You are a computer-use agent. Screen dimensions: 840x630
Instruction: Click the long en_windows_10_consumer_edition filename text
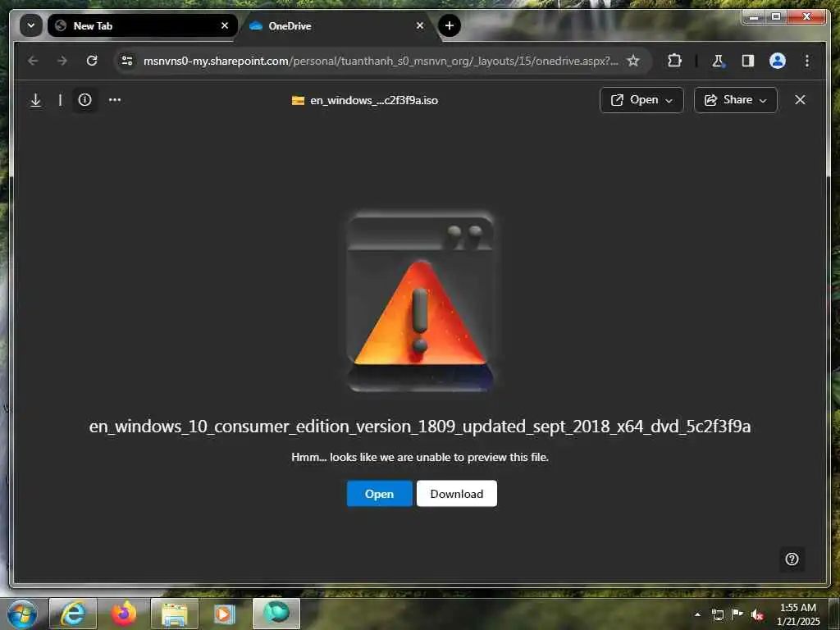[420, 427]
